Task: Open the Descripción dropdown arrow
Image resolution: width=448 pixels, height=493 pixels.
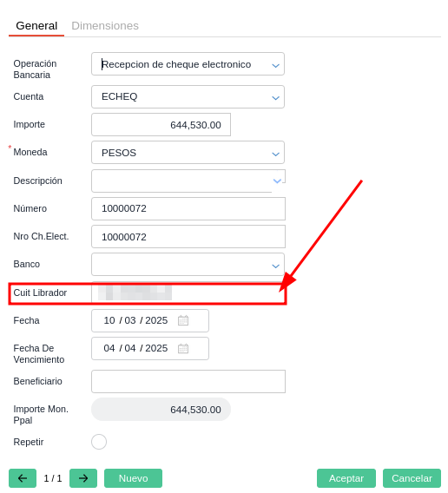Action: 277,181
